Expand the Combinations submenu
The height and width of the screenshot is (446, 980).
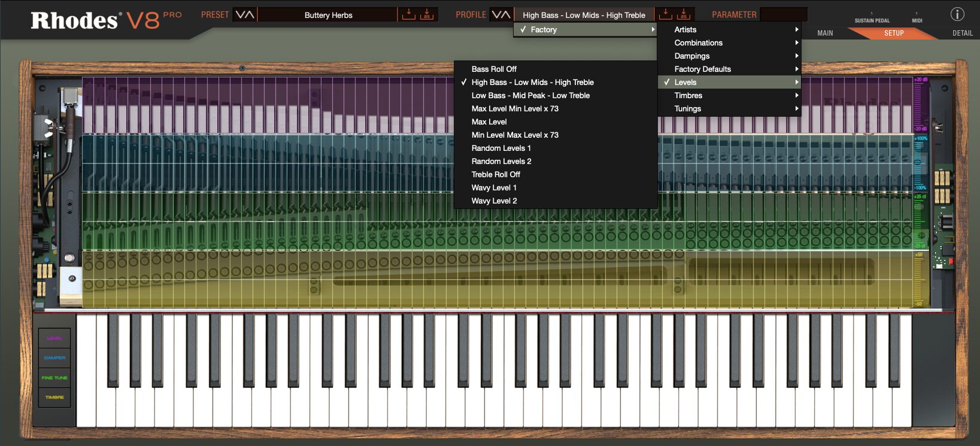coord(729,43)
